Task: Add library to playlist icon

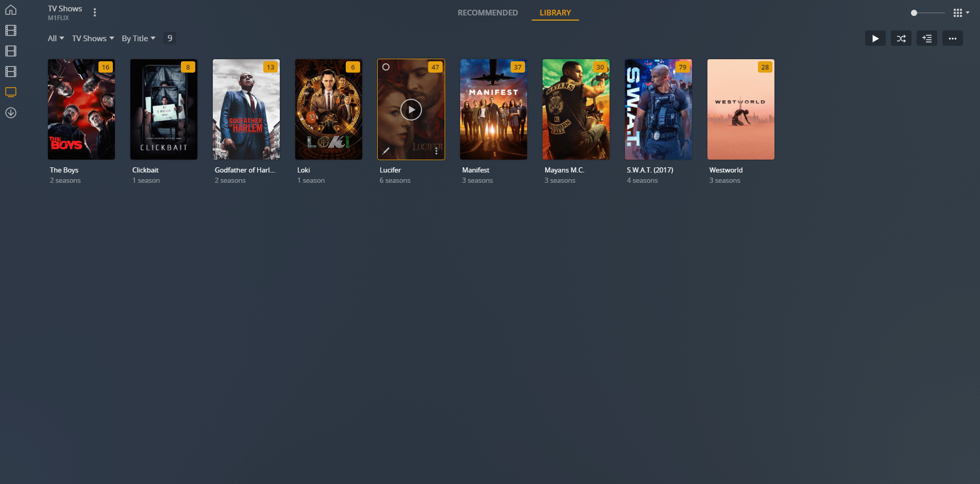Action: 926,38
